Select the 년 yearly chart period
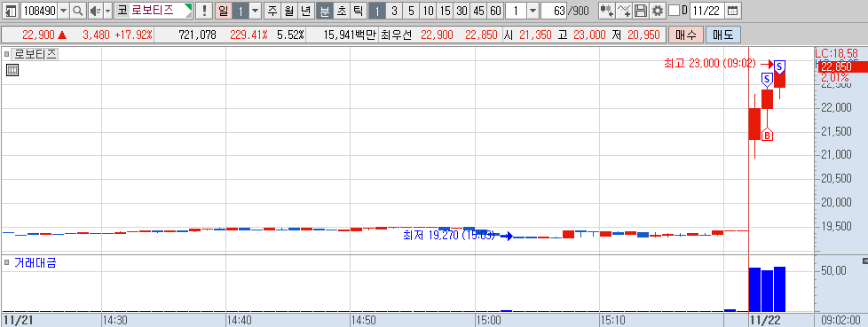 tap(305, 11)
